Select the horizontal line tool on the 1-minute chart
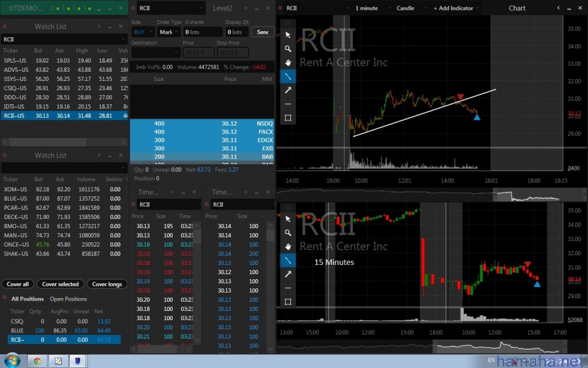The height and width of the screenshot is (368, 588). [x=288, y=104]
